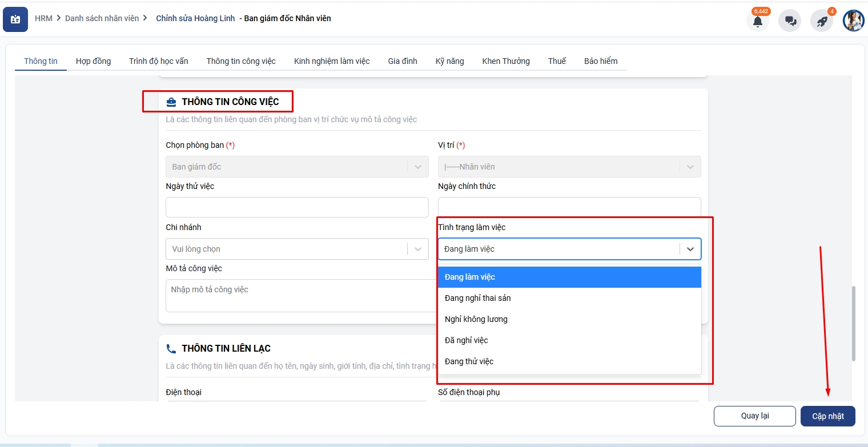Screen dimensions: 868x447
Task: Click the Ngày thử việc input field
Action: point(297,207)
